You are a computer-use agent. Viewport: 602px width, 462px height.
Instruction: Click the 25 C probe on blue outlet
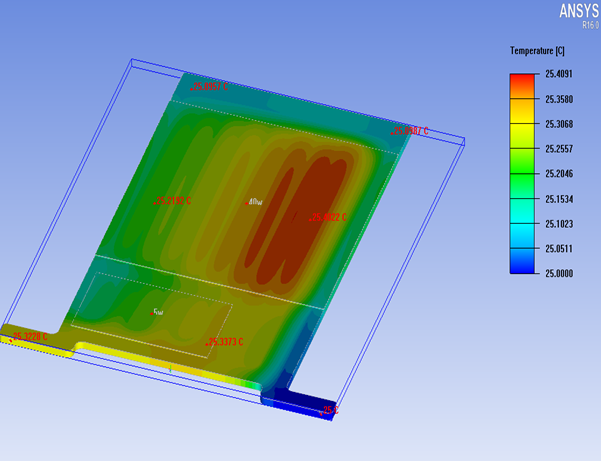[x=330, y=410]
